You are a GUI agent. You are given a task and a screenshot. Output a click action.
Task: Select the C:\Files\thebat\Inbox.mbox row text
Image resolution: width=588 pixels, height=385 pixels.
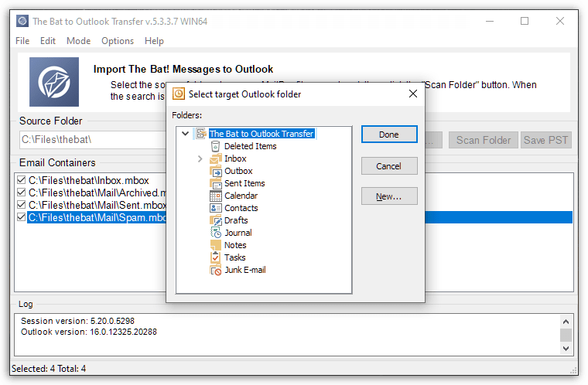[x=88, y=180]
